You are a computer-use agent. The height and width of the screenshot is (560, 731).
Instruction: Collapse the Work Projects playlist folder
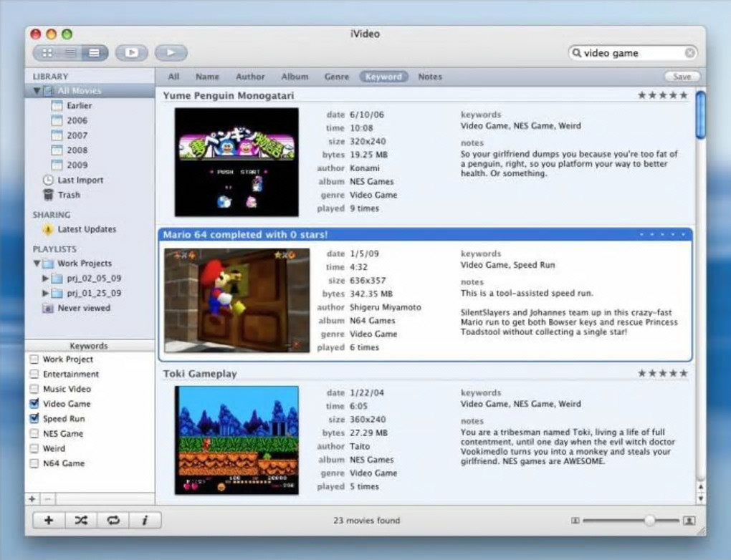37,264
